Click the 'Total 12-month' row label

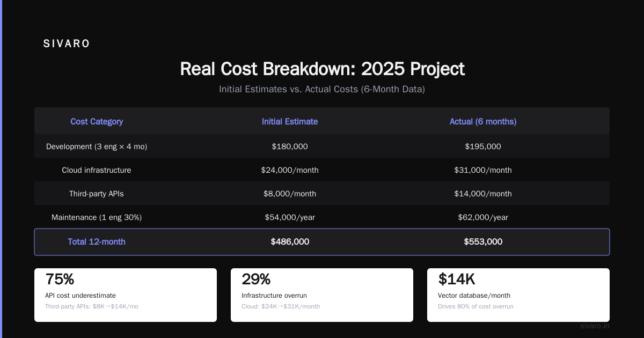click(x=97, y=242)
